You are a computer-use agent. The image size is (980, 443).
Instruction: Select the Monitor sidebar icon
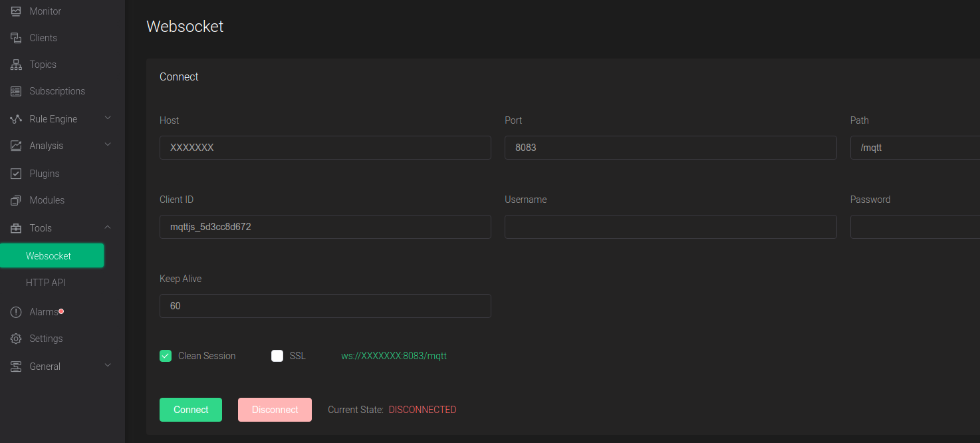coord(16,11)
